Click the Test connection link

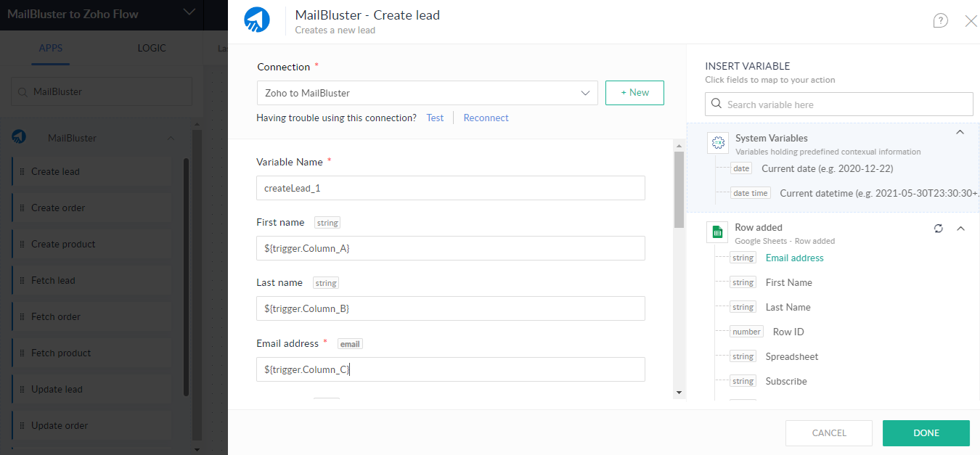point(435,118)
